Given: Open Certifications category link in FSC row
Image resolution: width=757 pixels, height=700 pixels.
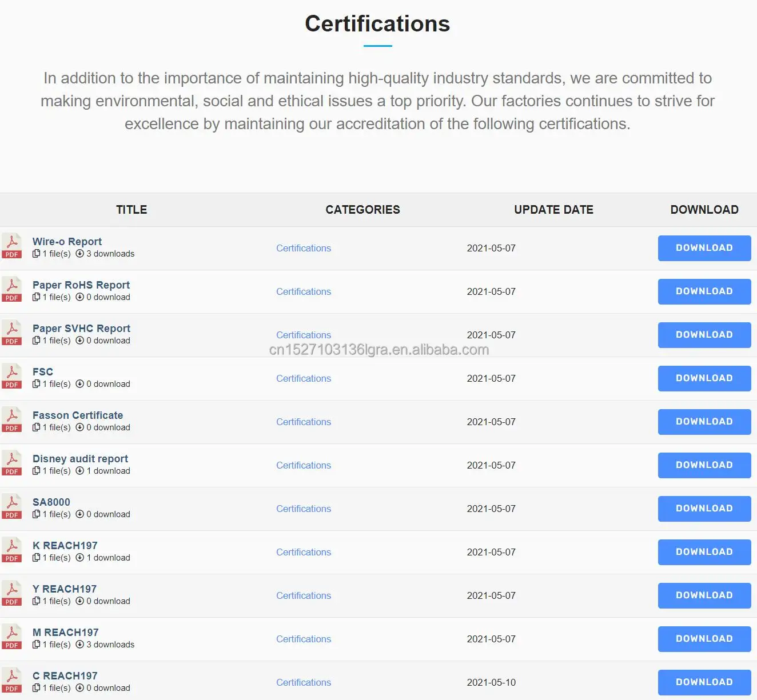Looking at the screenshot, I should coord(304,378).
